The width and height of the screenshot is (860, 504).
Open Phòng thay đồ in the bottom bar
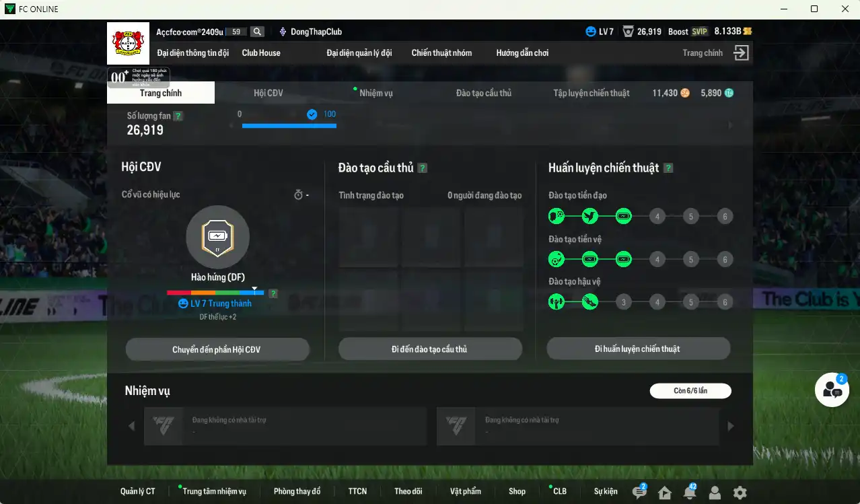[297, 491]
